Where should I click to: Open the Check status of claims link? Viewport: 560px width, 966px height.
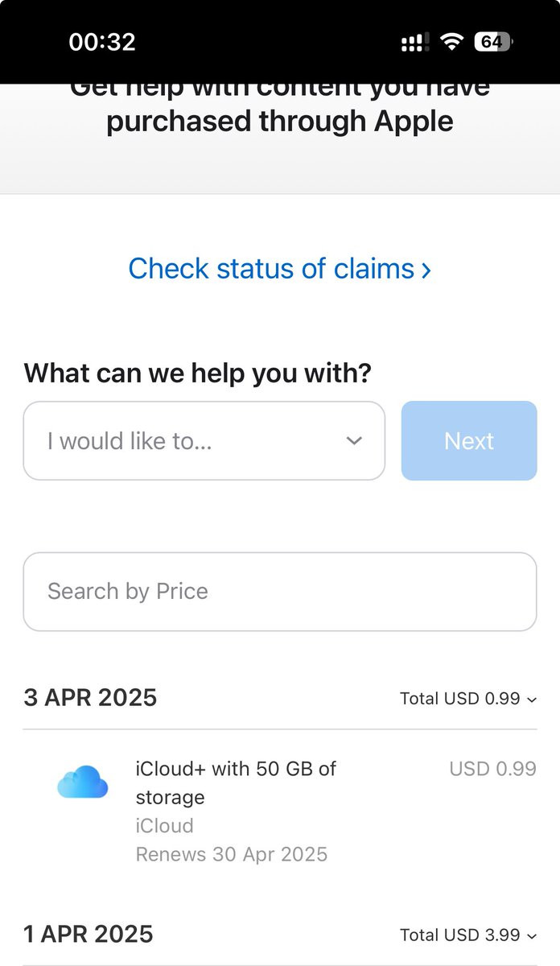[x=279, y=268]
